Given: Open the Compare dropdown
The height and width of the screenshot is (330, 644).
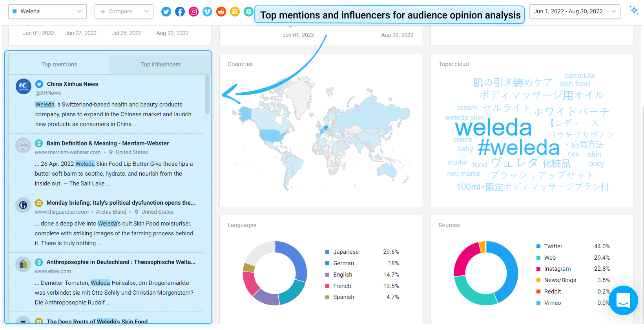Looking at the screenshot, I should (124, 11).
